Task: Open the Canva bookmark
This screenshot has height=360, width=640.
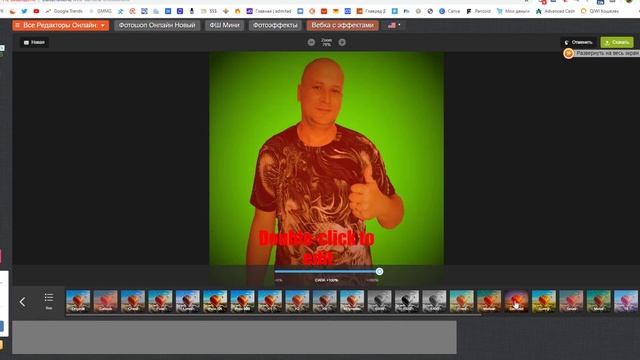Action: (449, 11)
